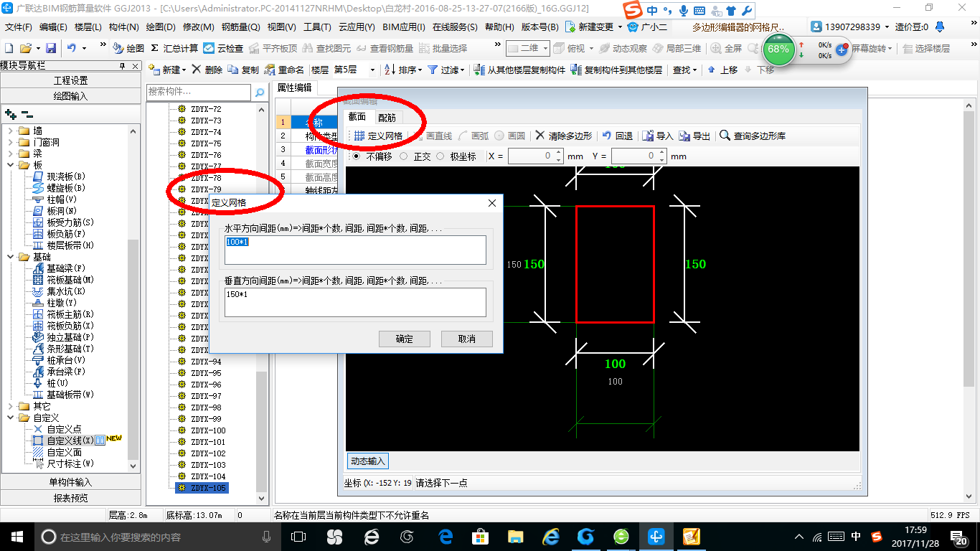Open 文件(F) menu
Image resolution: width=980 pixels, height=551 pixels.
click(19, 27)
